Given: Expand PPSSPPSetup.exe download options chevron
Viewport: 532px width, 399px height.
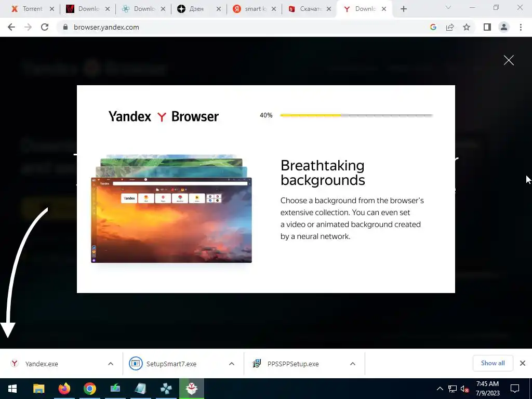Looking at the screenshot, I should (353, 364).
